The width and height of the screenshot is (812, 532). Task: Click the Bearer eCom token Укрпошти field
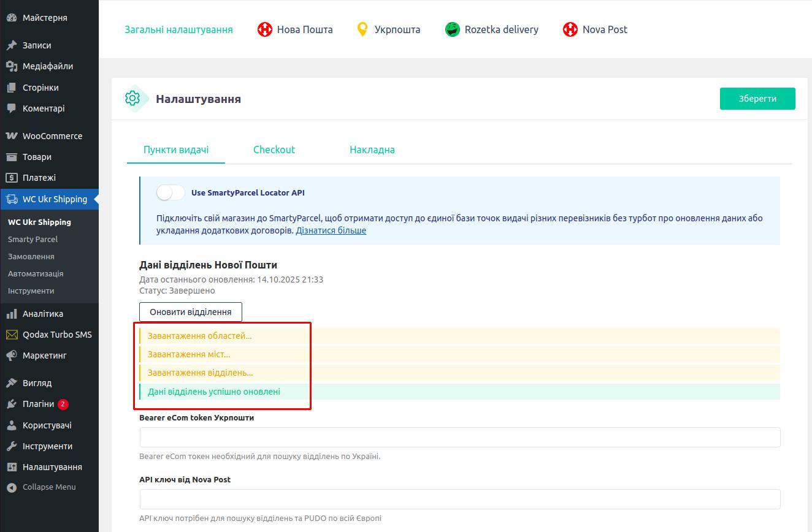tap(460, 438)
